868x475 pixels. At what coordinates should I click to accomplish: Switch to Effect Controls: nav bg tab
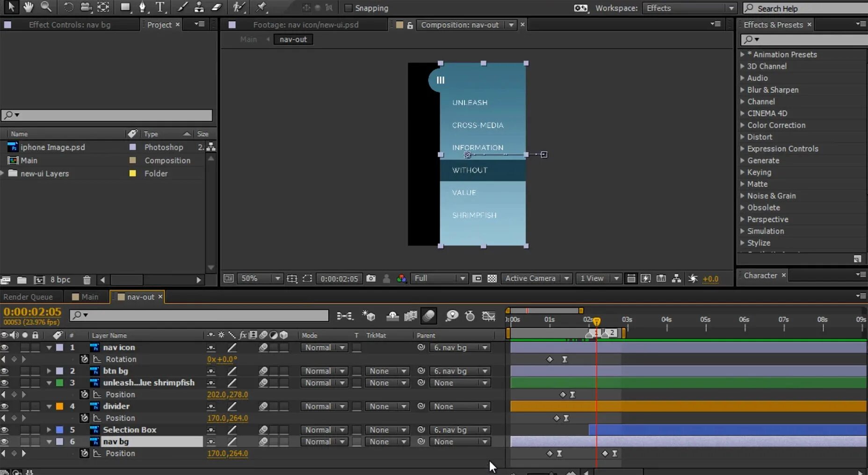click(69, 25)
